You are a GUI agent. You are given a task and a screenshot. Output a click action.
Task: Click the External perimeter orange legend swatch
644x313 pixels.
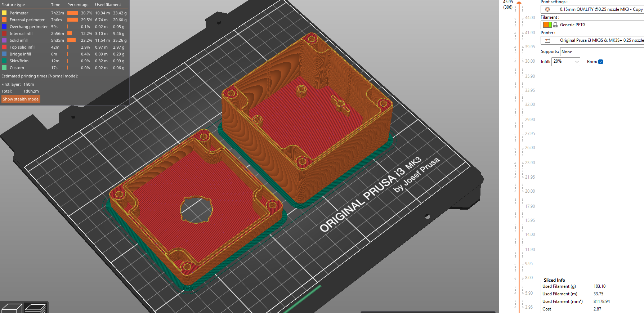(4, 20)
